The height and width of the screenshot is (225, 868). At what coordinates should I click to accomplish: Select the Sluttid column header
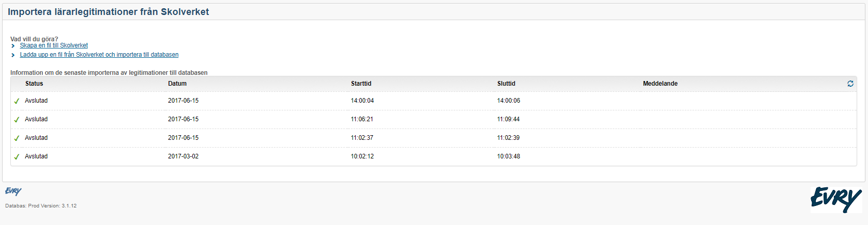(506, 84)
